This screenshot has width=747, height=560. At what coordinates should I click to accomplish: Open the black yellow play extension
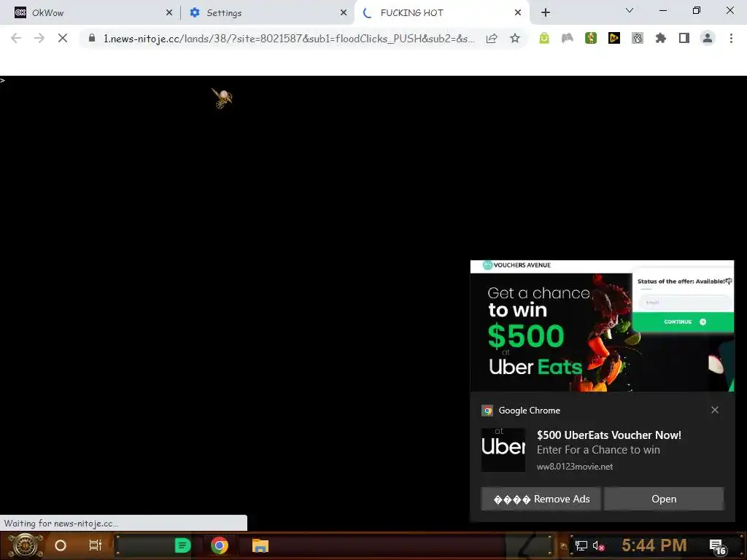click(614, 38)
